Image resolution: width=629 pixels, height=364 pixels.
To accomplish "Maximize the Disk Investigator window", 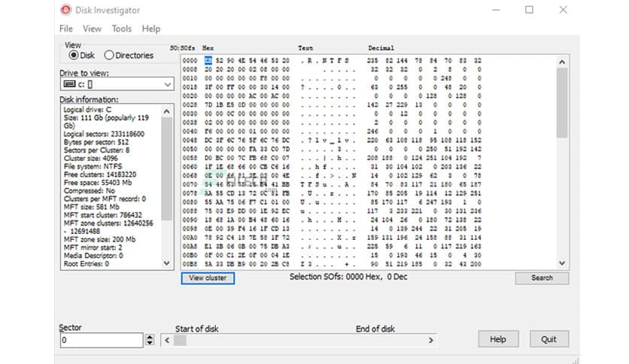I will pyautogui.click(x=530, y=10).
